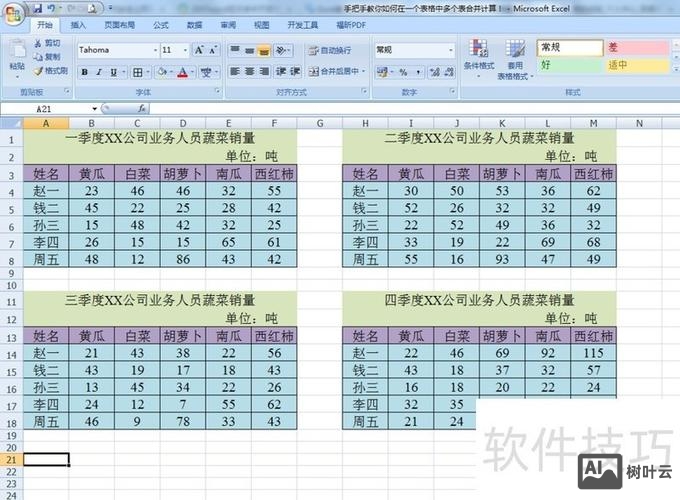
Task: Apply the red 差 (Bad) cell style
Action: tap(637, 47)
